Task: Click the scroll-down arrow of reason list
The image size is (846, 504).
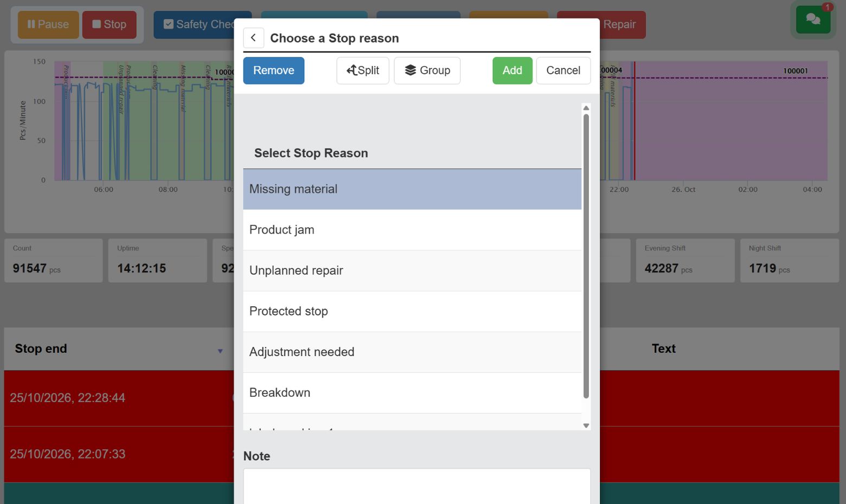Action: click(x=586, y=425)
